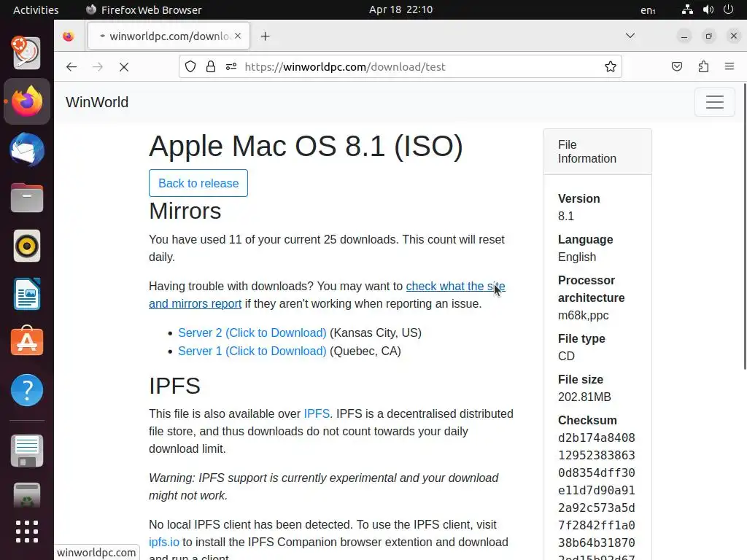
Task: Go back with the browser back arrow
Action: (x=71, y=66)
